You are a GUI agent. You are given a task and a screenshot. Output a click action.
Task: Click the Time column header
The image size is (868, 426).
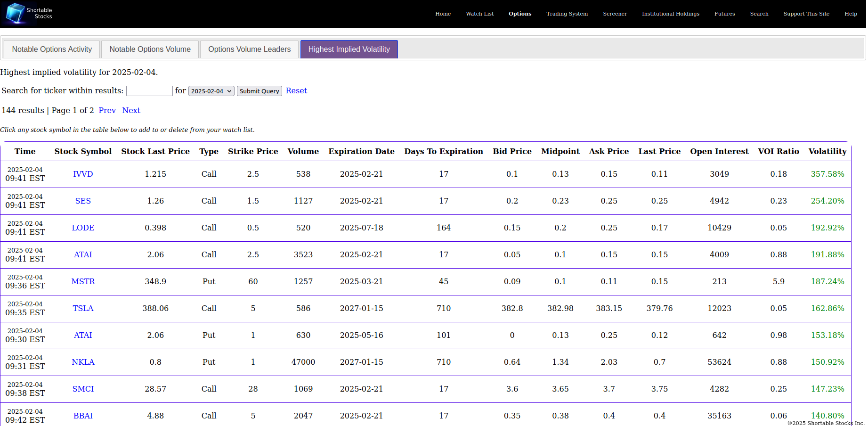point(25,151)
